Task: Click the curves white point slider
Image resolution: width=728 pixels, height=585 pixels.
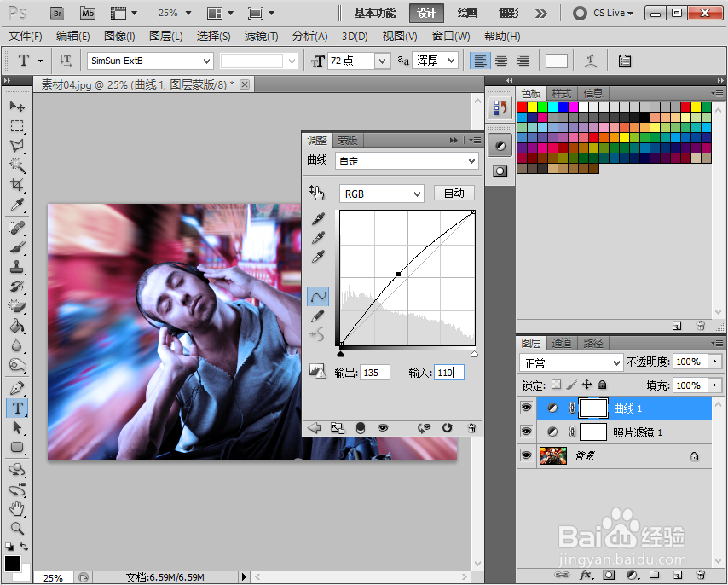Action: tap(474, 354)
